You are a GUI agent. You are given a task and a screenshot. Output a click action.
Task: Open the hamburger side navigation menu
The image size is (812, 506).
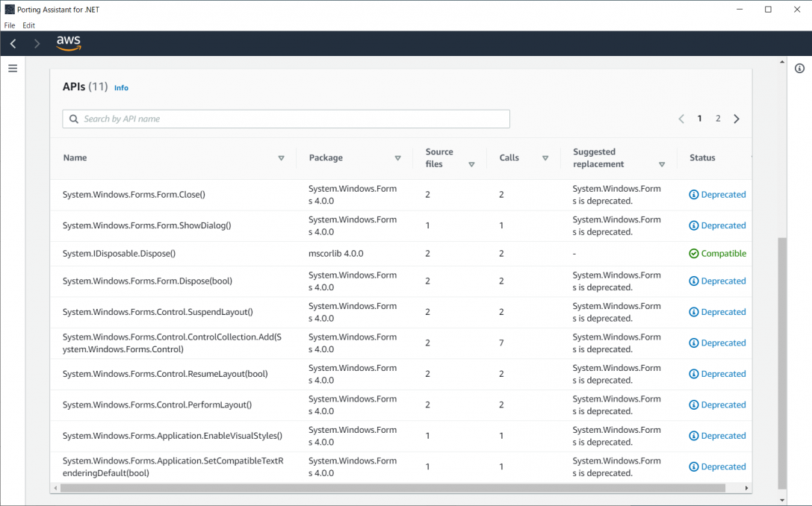[x=13, y=69]
